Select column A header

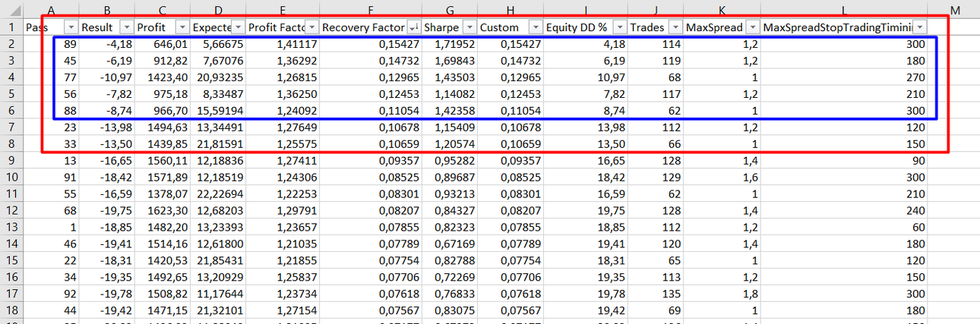click(x=51, y=10)
